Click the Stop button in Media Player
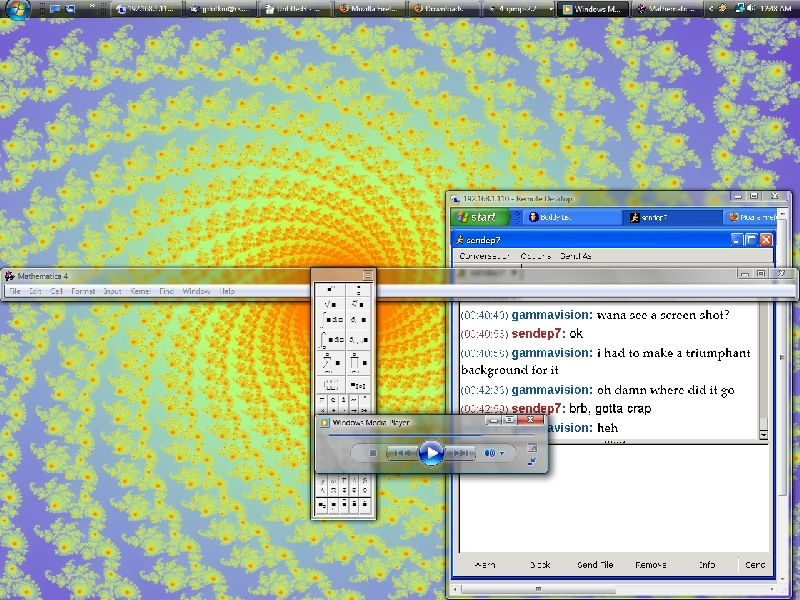This screenshot has width=800, height=600. tap(372, 453)
